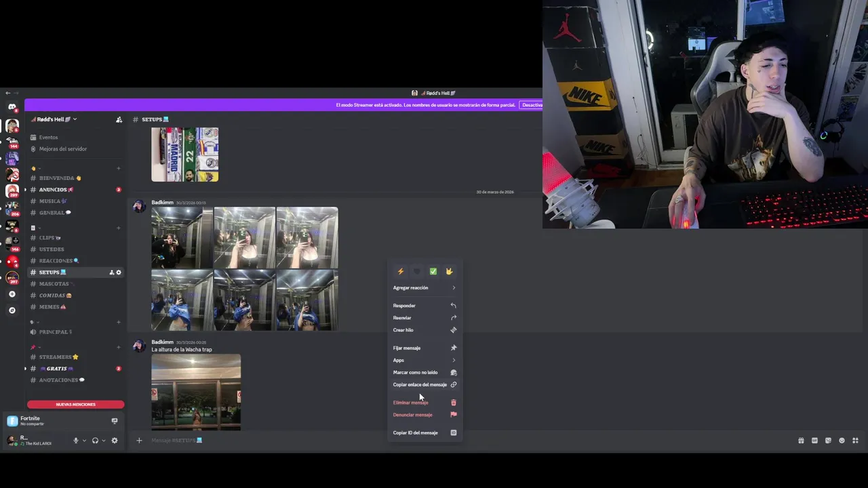Choose Eliminar mensaje in red
The width and height of the screenshot is (868, 488).
point(425,403)
